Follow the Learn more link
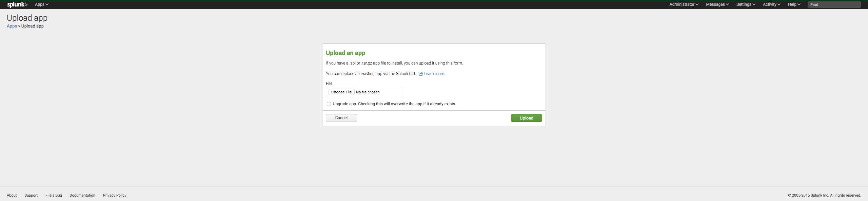The width and height of the screenshot is (868, 201). (x=434, y=74)
